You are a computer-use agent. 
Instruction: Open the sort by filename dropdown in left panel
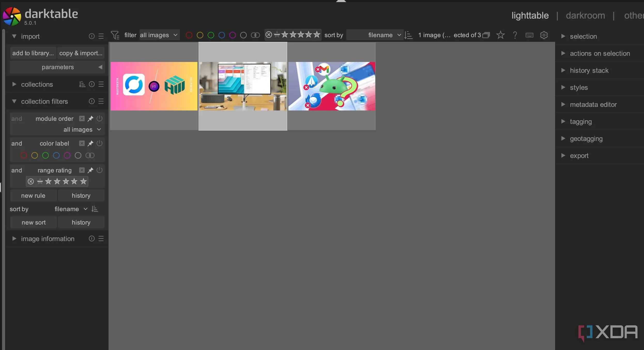coord(71,209)
